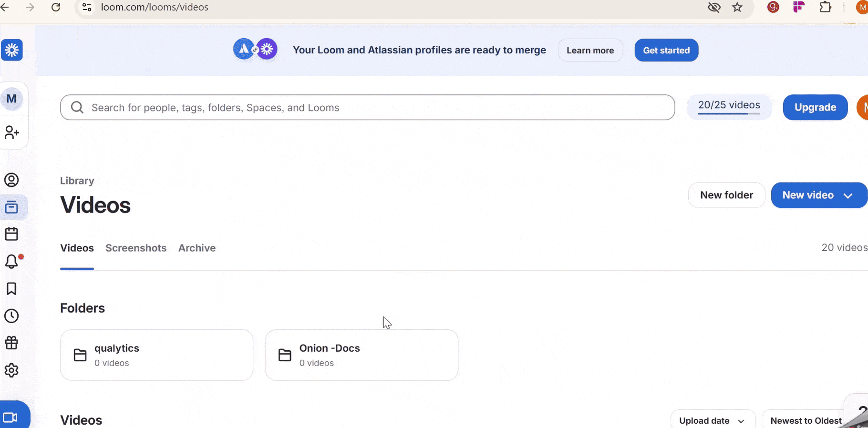868x428 pixels.
Task: Open the Settings gear icon
Action: (x=12, y=370)
